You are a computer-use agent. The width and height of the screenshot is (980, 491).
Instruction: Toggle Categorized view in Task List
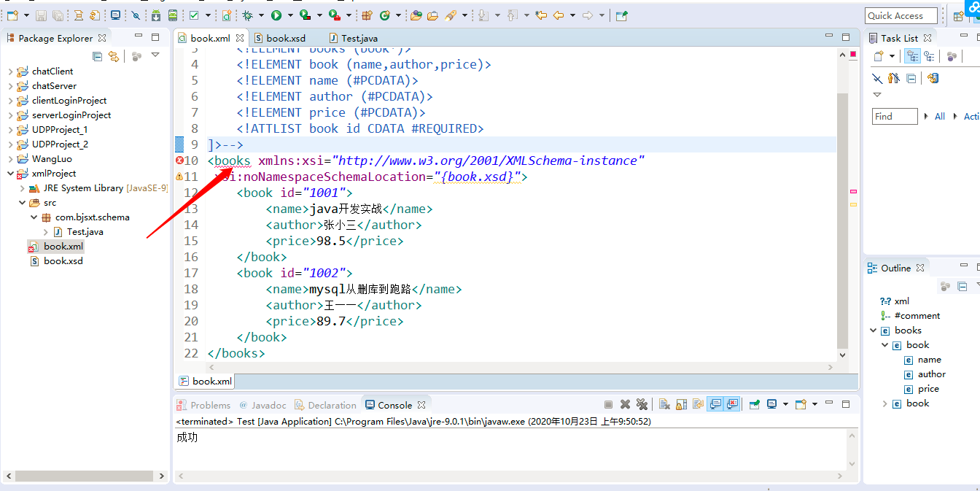[x=912, y=56]
